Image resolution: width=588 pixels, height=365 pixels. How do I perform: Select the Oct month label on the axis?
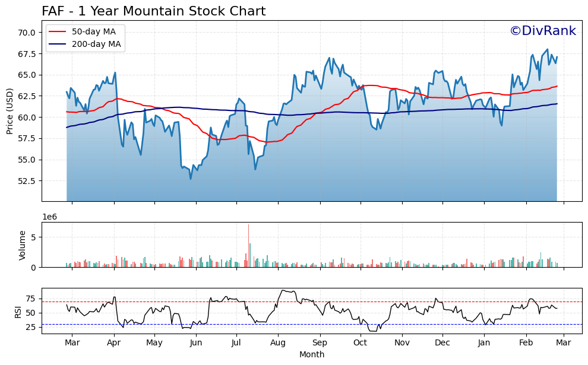[361, 342]
